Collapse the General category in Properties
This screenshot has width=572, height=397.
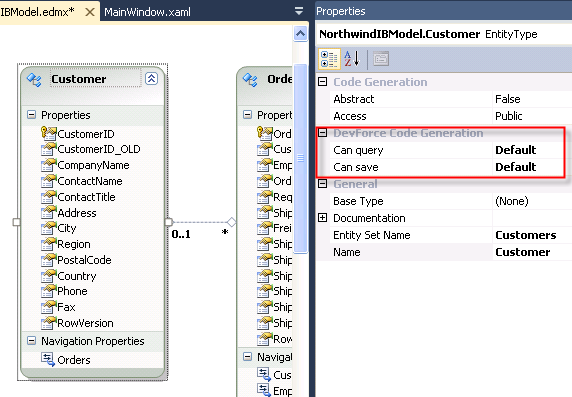coord(322,184)
